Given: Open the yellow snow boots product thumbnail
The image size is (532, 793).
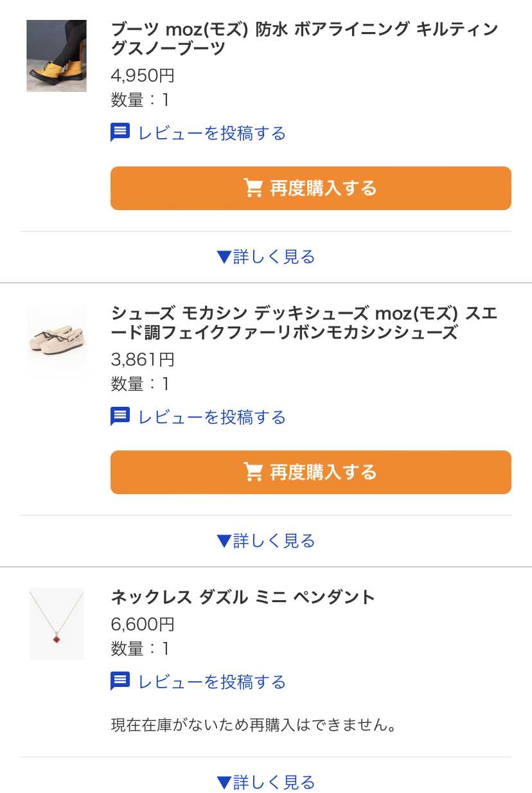Looking at the screenshot, I should point(57,56).
